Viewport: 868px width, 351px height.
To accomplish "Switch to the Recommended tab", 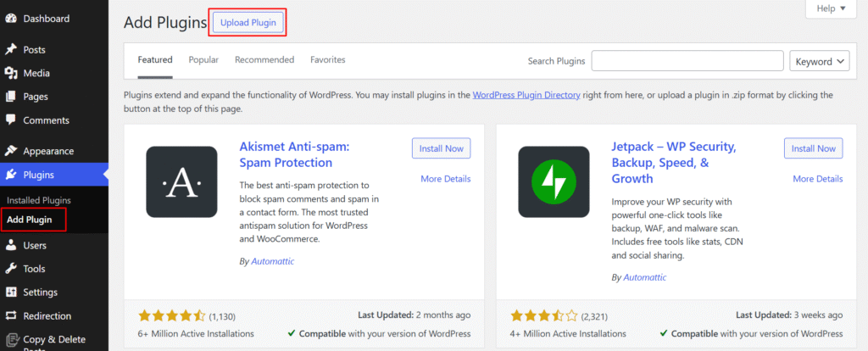I will [264, 60].
